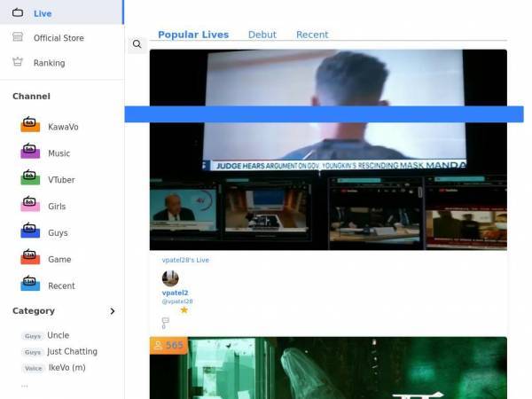Image resolution: width=532 pixels, height=399 pixels.
Task: Open the KawaVo channel link
Action: point(63,127)
